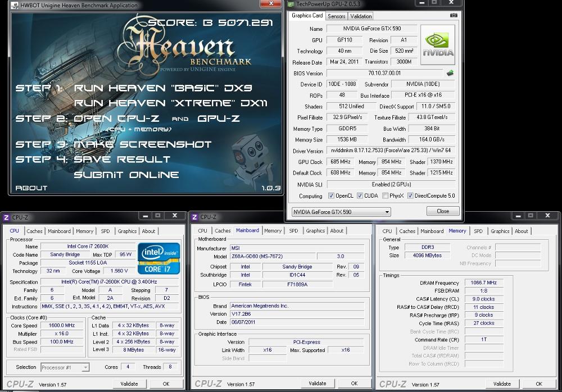The image size is (562, 392).
Task: Select CPU tab in the CPU-Z Mainboard window
Action: coord(202,231)
